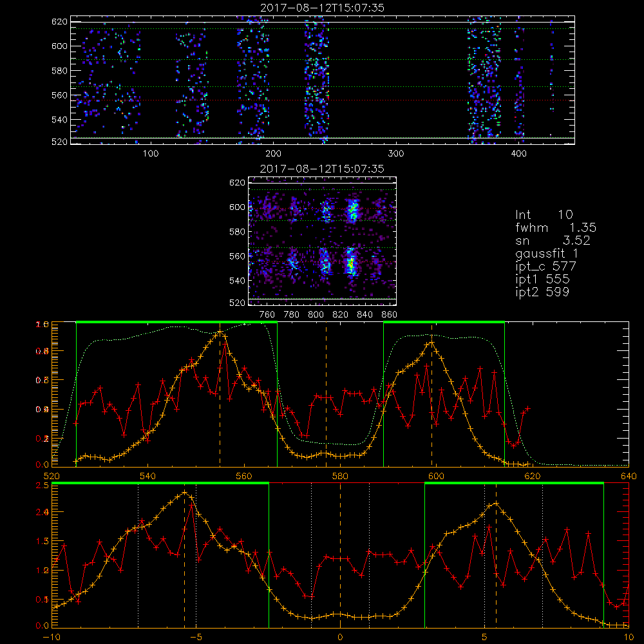Click x-axis label 760 of middle image plot
This screenshot has height=644, width=644.
(267, 315)
